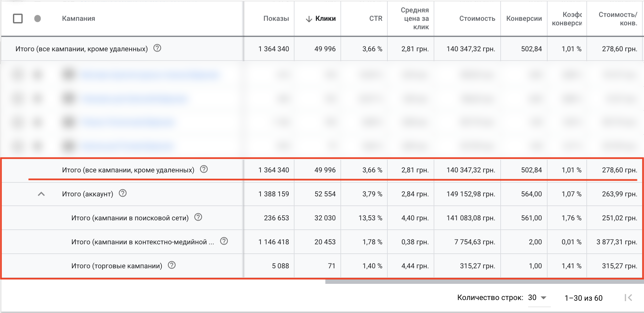Open help icon beside top total row
The height and width of the screenshot is (313, 644).
(157, 48)
